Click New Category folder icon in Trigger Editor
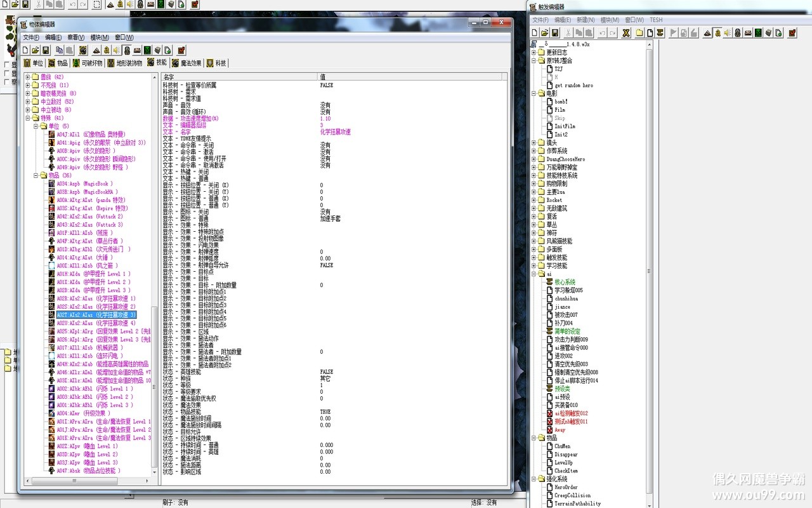 [x=639, y=32]
